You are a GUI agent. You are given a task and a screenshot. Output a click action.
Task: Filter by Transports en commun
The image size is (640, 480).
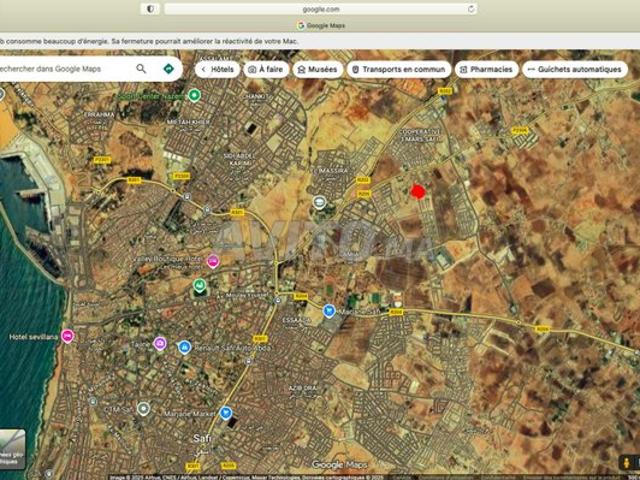pyautogui.click(x=398, y=70)
